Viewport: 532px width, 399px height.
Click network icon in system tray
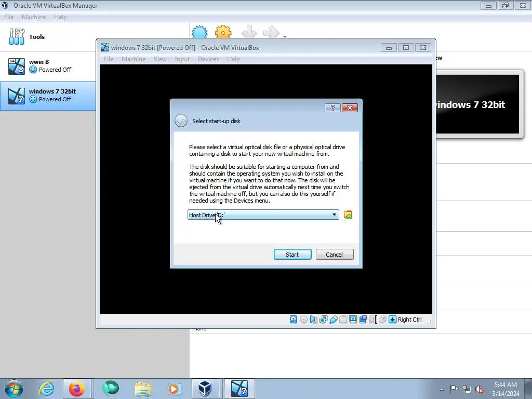467,389
